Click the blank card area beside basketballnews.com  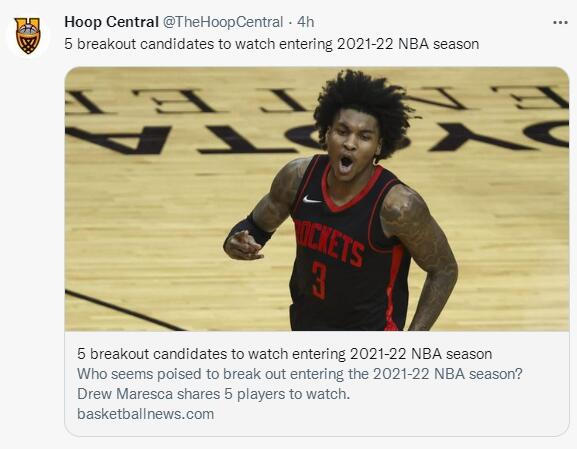[x=390, y=414]
